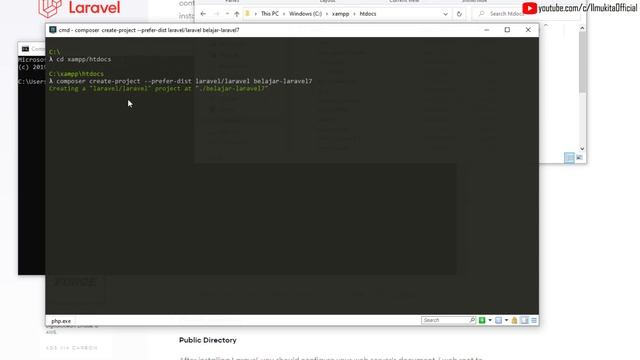Click the 'cd xampp/htdocs' command line
The image size is (640, 360).
84,59
